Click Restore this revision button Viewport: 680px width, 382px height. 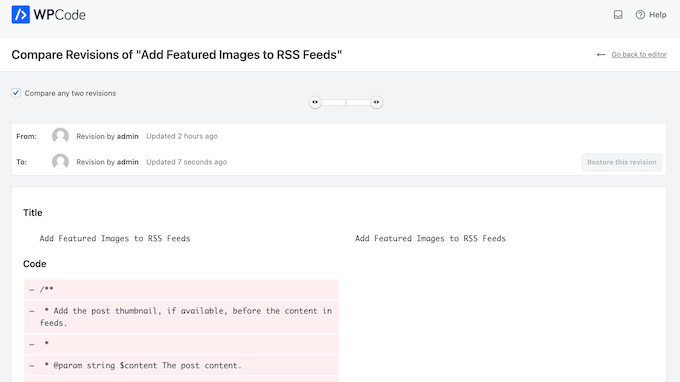tap(621, 162)
